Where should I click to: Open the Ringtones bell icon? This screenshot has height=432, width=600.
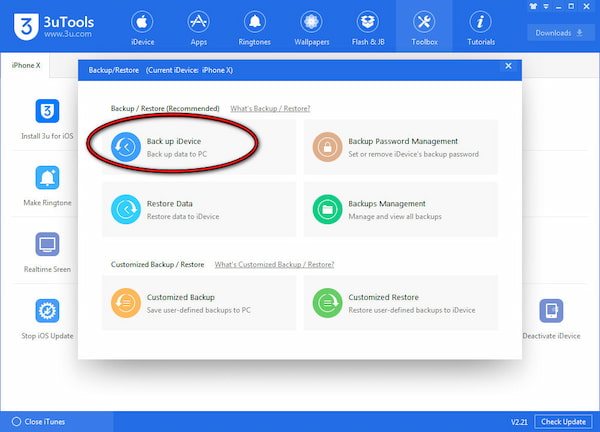click(x=254, y=22)
